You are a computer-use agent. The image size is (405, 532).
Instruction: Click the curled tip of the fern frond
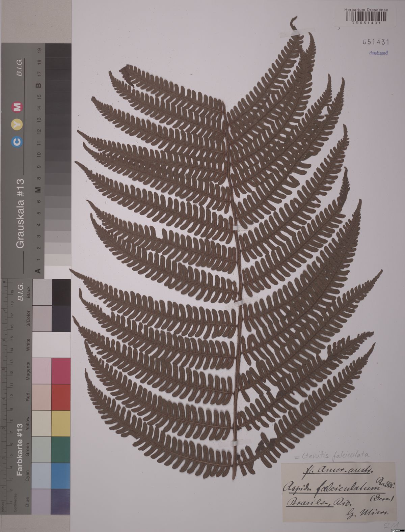(x=293, y=24)
